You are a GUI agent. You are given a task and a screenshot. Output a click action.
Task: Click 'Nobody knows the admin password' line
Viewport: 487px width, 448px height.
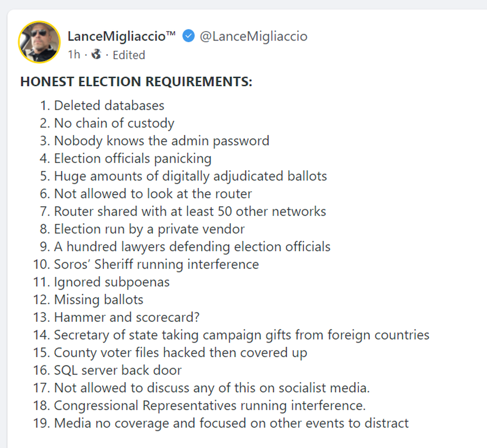162,141
